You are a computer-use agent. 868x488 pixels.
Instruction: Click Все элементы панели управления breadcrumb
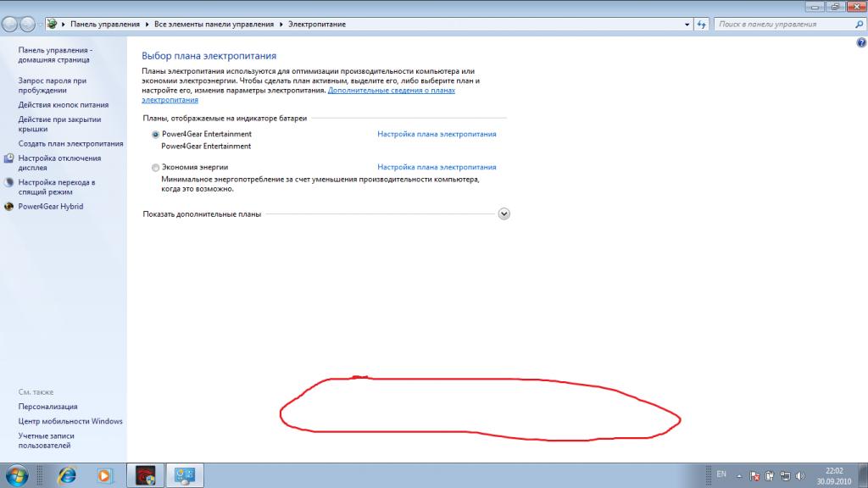coord(214,25)
